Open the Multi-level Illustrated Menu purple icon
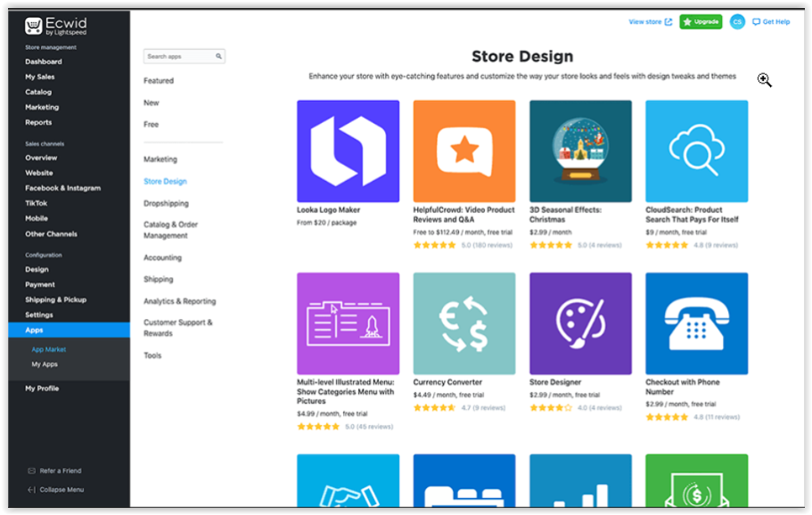812x515 pixels. (x=348, y=323)
